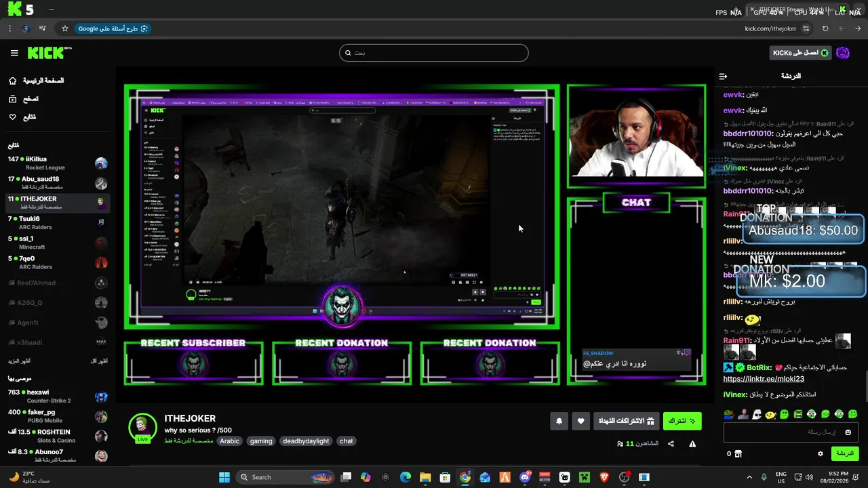
Task: Click the Get KICKs button in the header
Action: pyautogui.click(x=801, y=53)
